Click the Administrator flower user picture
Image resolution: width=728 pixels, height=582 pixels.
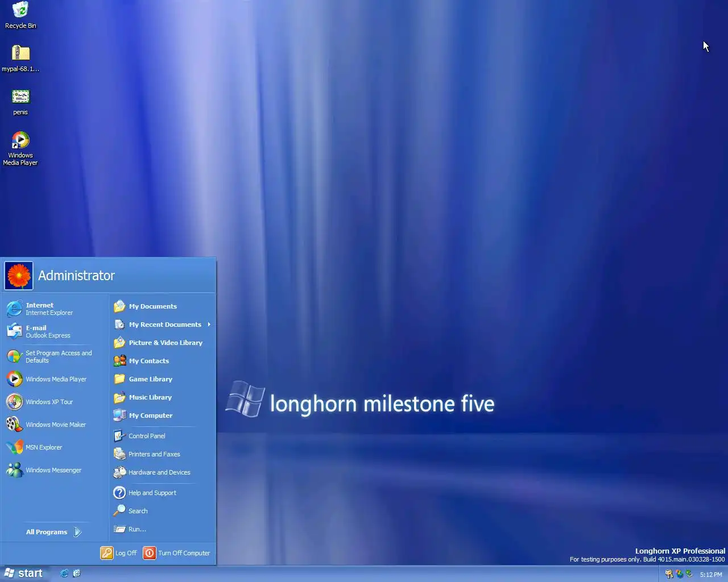19,276
